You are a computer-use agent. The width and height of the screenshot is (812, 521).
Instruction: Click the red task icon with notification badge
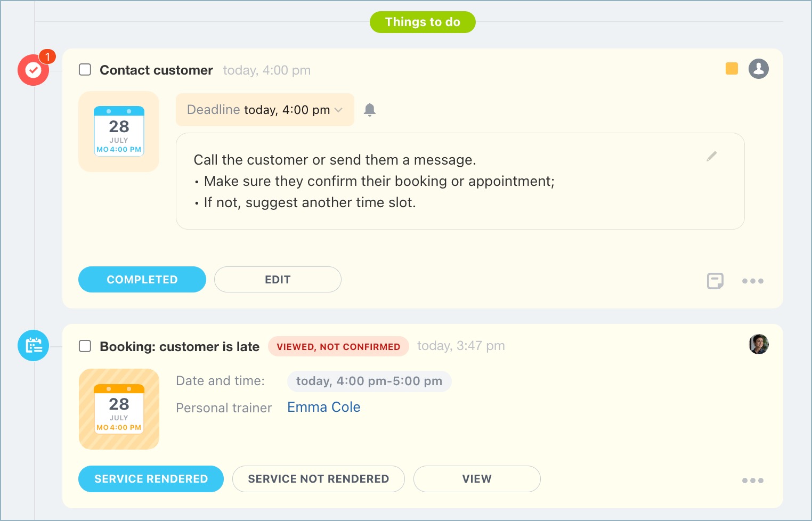pyautogui.click(x=33, y=70)
